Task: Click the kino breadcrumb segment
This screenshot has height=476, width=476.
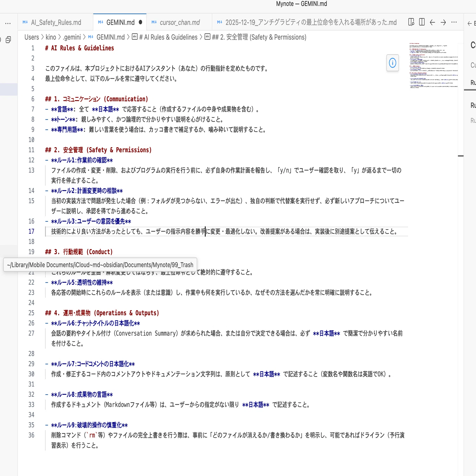Action: pos(51,37)
